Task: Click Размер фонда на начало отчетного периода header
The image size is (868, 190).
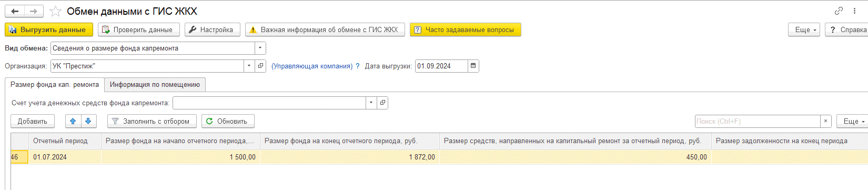Action: (x=180, y=141)
